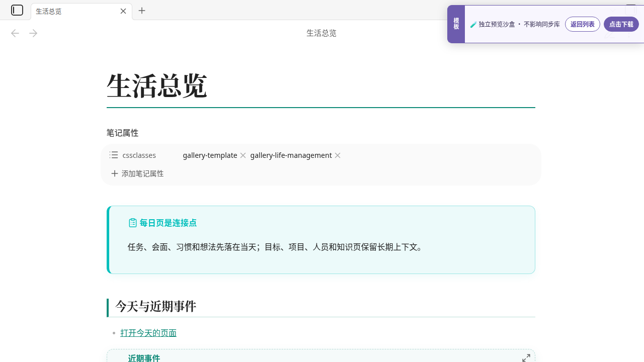
Task: Open the 打开今天的页面 link
Action: [148, 333]
